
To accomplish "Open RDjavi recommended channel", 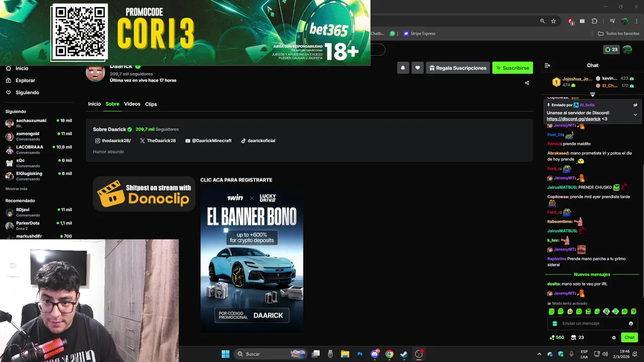I will (x=39, y=212).
